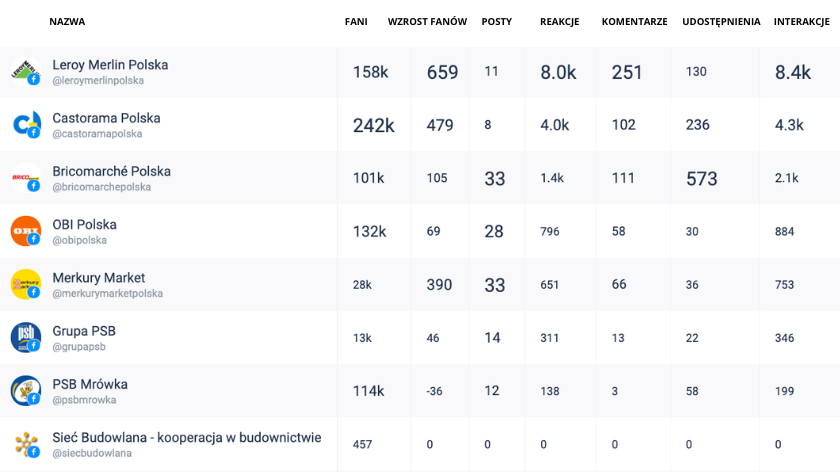Click the POSTY column header
The image size is (840, 472).
497,21
